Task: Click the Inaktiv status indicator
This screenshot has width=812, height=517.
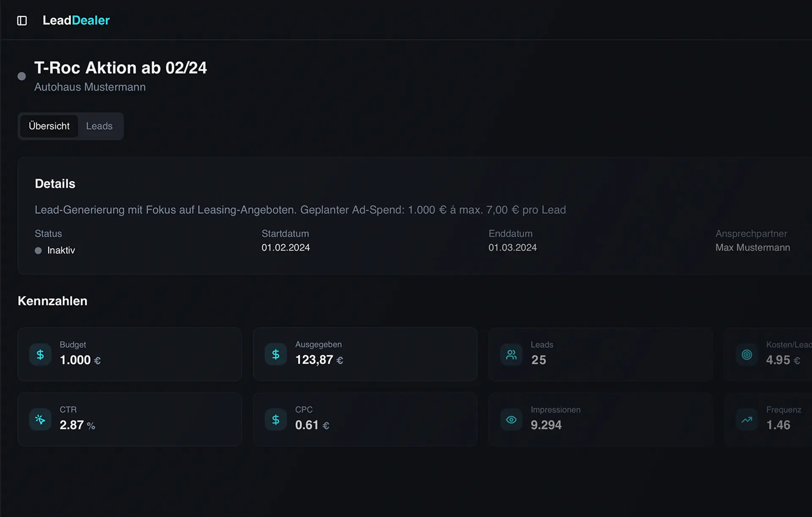Action: [x=55, y=250]
